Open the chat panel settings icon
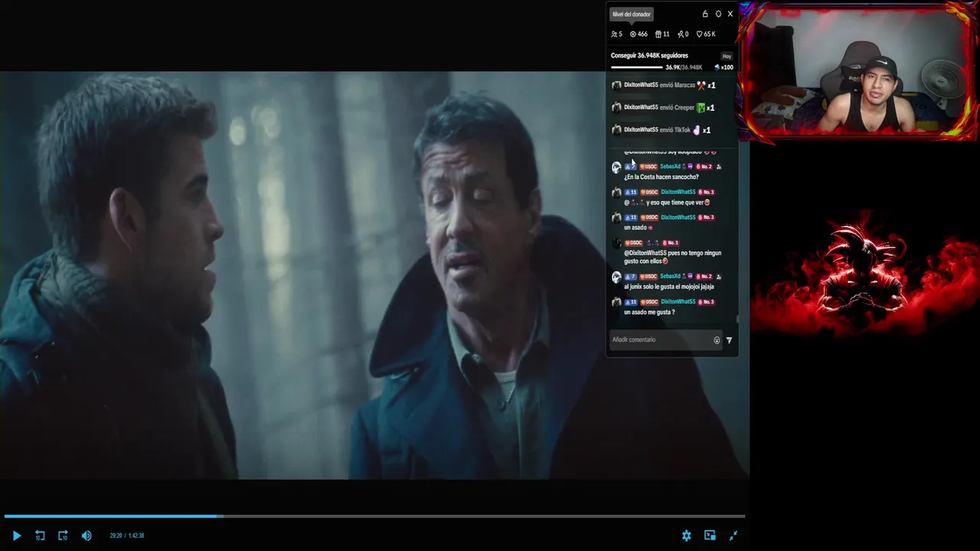 [718, 14]
